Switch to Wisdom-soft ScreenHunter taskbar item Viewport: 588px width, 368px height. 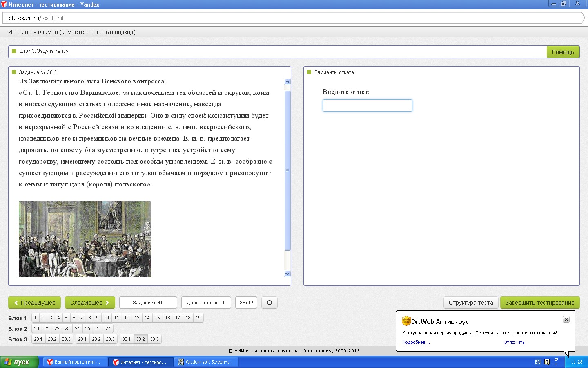click(206, 362)
